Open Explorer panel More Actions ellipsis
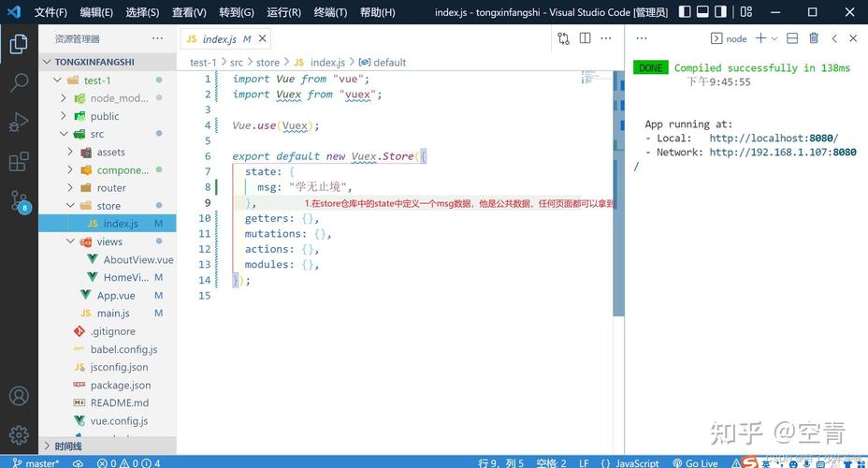The height and width of the screenshot is (468, 868). [158, 38]
